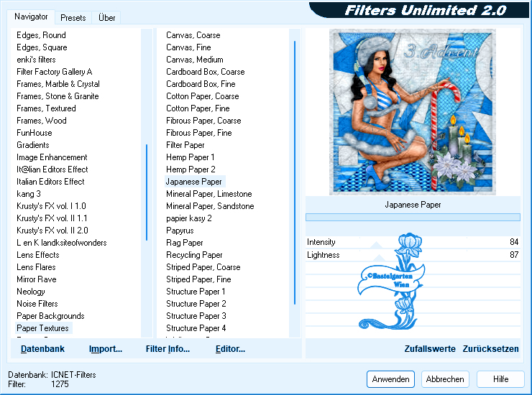Choose 'Cotton Paper, Coarse' filter
This screenshot has height=395, width=532.
(203, 96)
